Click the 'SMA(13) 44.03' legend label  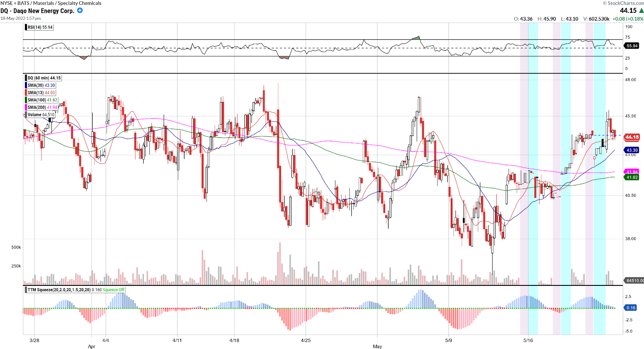[x=41, y=93]
